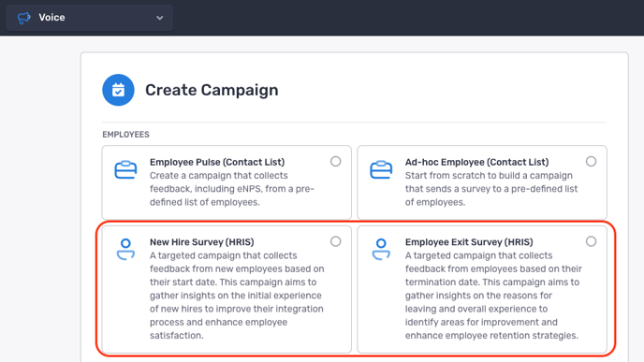Screen dimensions: 644x362
Task: Click the Employee Pulse briefcase icon
Action: tap(125, 169)
